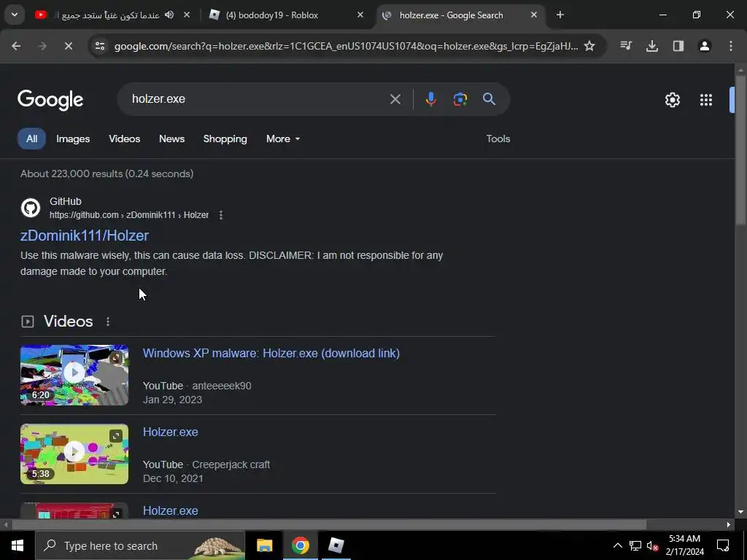Open the media controls icon
747x560 pixels.
[x=626, y=46]
